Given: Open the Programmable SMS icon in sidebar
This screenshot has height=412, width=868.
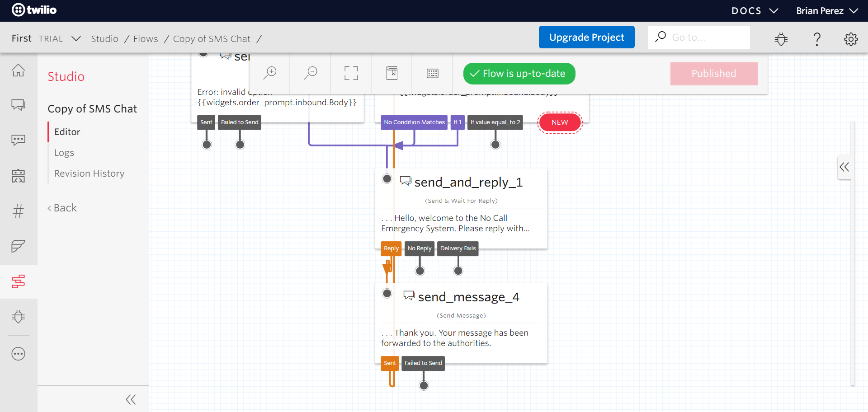Looking at the screenshot, I should 19,140.
